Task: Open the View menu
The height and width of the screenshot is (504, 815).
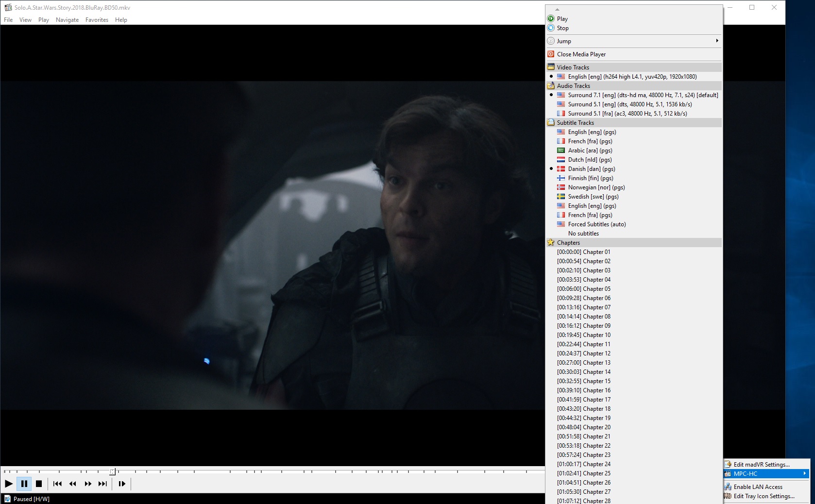Action: 25,20
